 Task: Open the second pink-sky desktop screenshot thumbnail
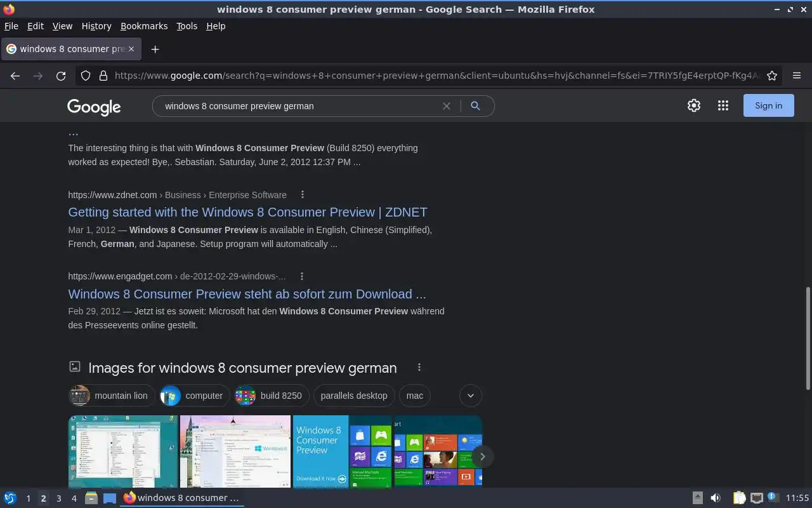point(235,451)
